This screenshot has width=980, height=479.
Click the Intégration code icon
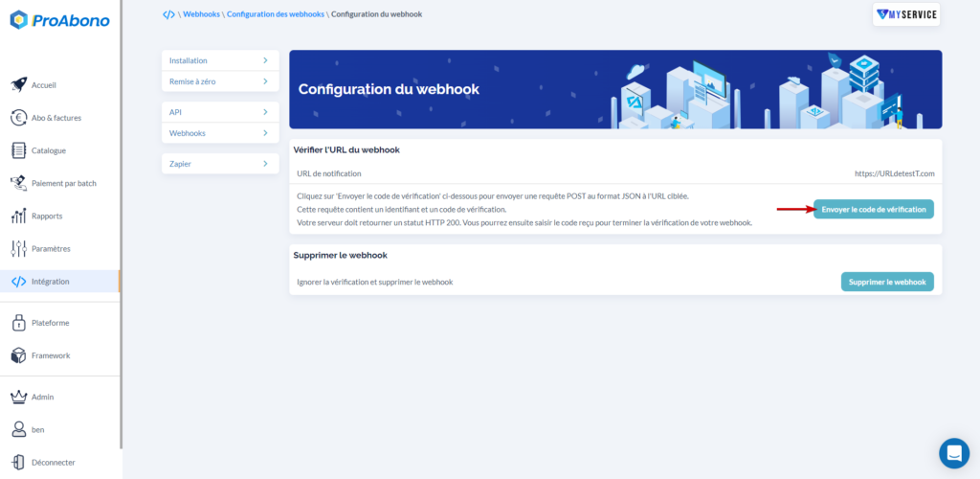(x=19, y=282)
